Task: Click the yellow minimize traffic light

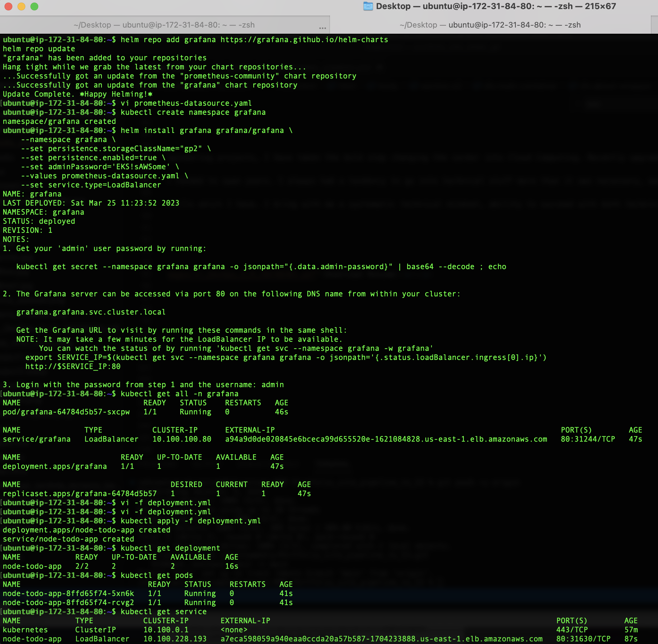Action: tap(21, 6)
